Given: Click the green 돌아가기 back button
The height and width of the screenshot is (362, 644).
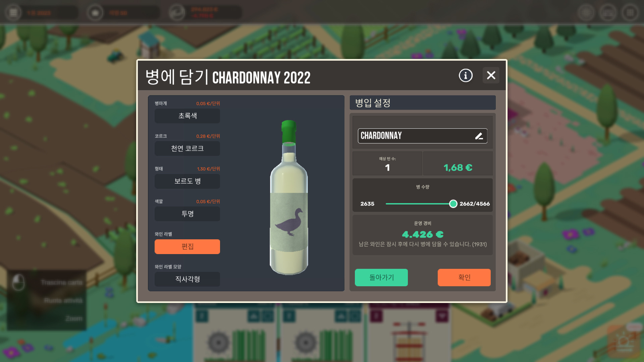Looking at the screenshot, I should pyautogui.click(x=381, y=278).
